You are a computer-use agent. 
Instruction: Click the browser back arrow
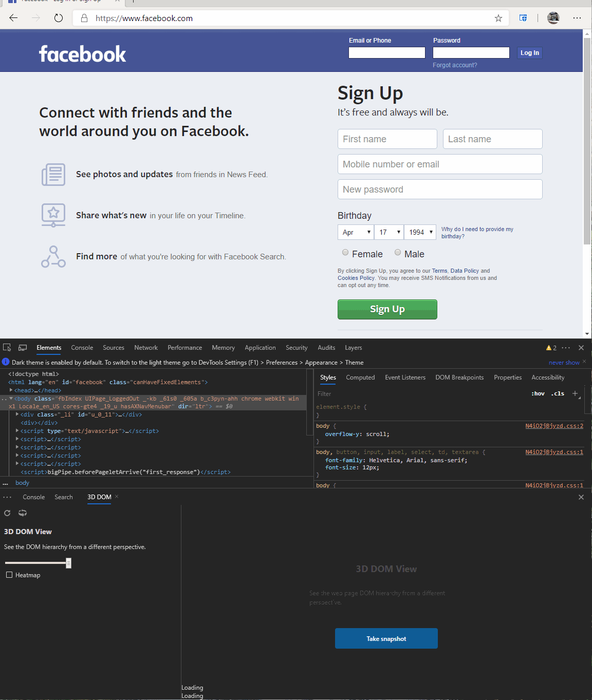[x=13, y=18]
